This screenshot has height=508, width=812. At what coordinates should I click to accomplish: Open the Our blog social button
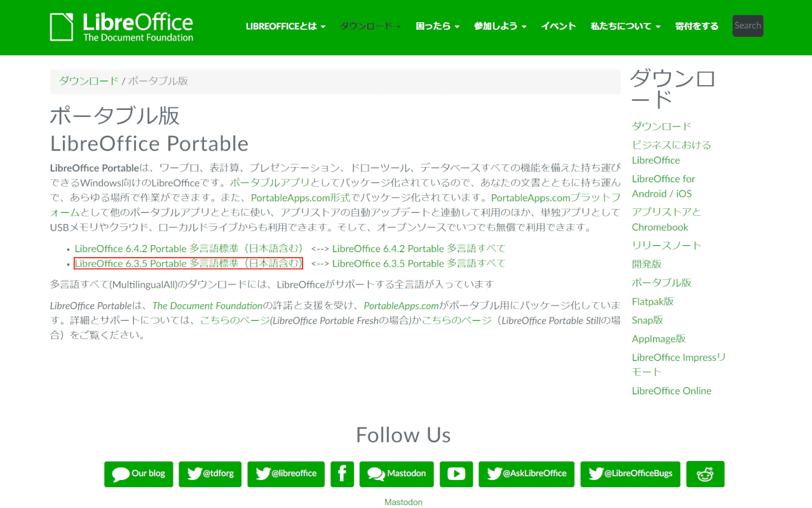139,474
